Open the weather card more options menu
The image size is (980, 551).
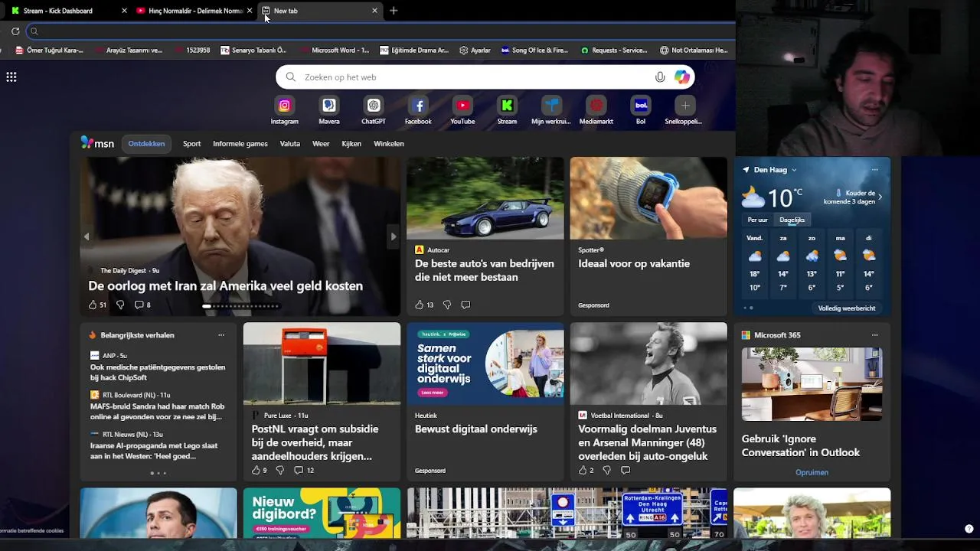[874, 170]
